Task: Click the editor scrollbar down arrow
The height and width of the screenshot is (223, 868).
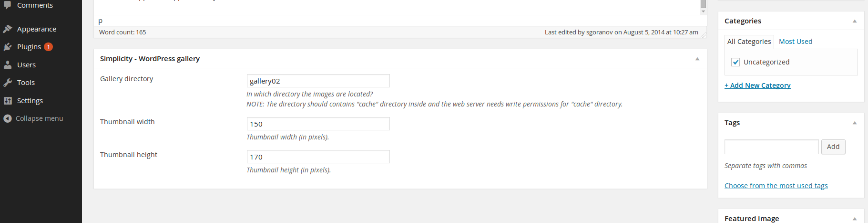Action: pos(703,11)
